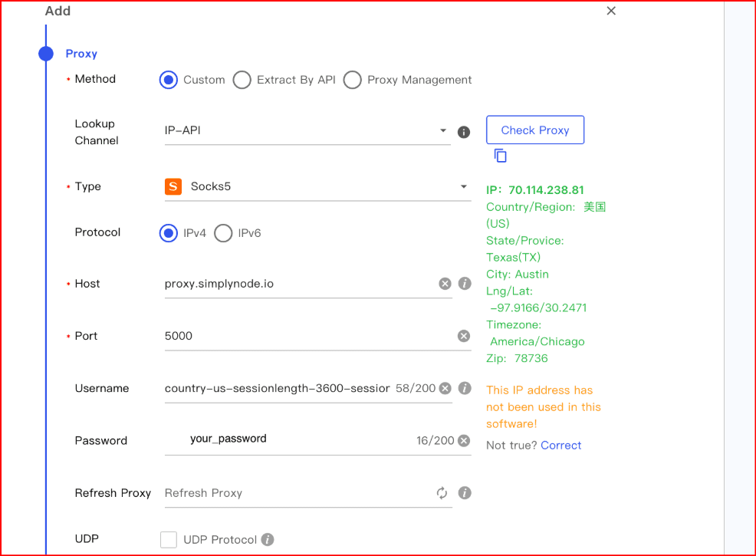Enable the UDP Protocol checkbox

coord(169,540)
